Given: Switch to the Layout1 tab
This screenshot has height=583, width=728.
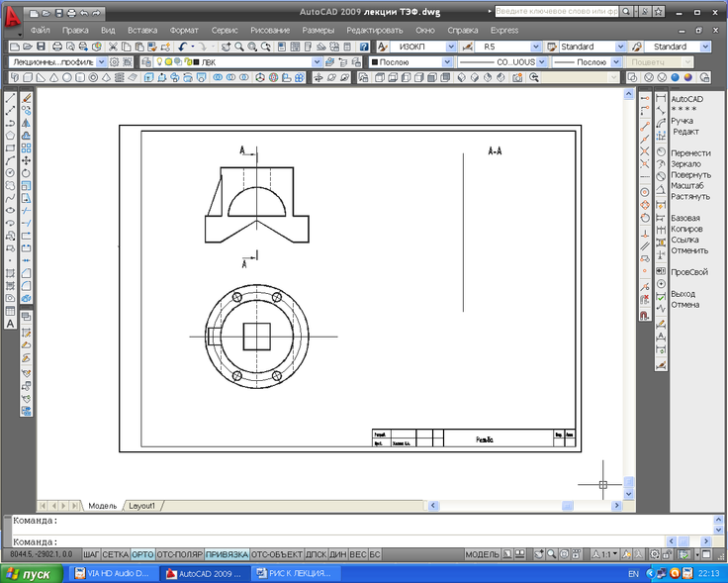Looking at the screenshot, I should tap(141, 505).
